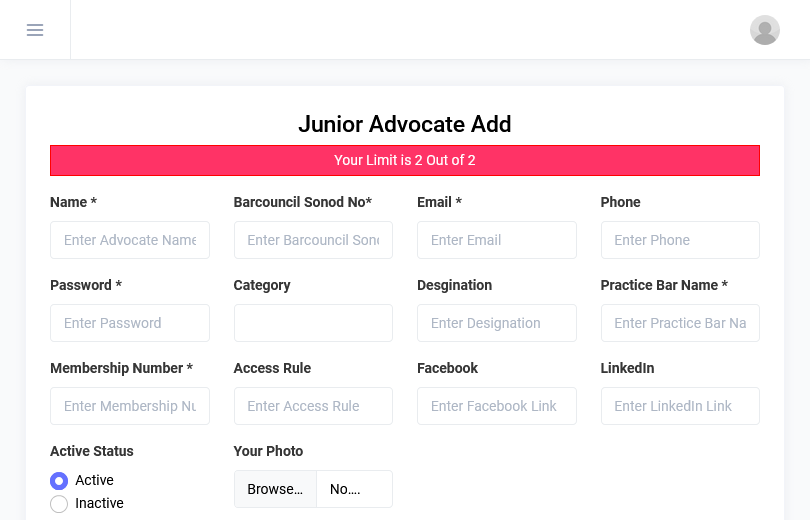This screenshot has height=520, width=810.
Task: Focus the Barcouncil Sonod No field
Action: click(313, 240)
